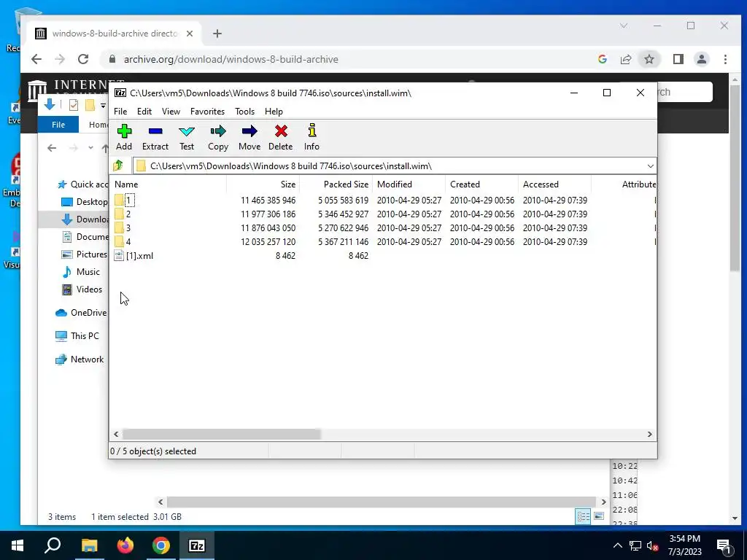Screen dimensions: 747x560
Task: Sort by the Created column header
Action: click(481, 184)
